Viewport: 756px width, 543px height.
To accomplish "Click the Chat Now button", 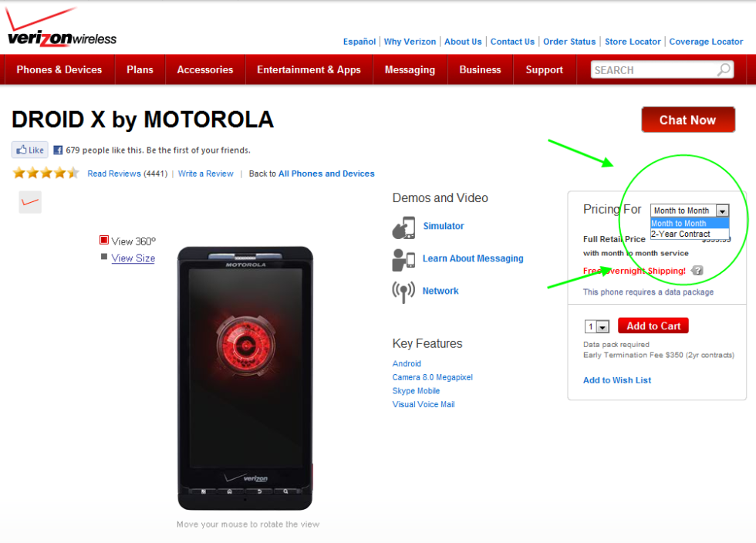I will (x=688, y=120).
